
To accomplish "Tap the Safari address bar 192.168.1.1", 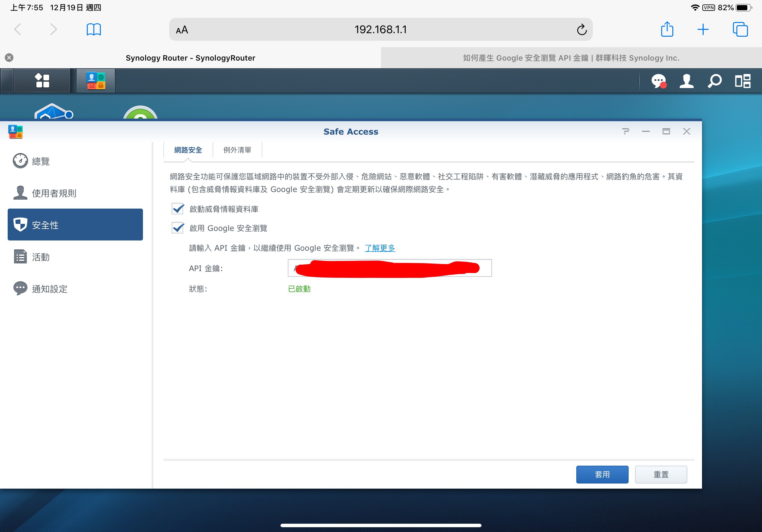I will (x=381, y=30).
